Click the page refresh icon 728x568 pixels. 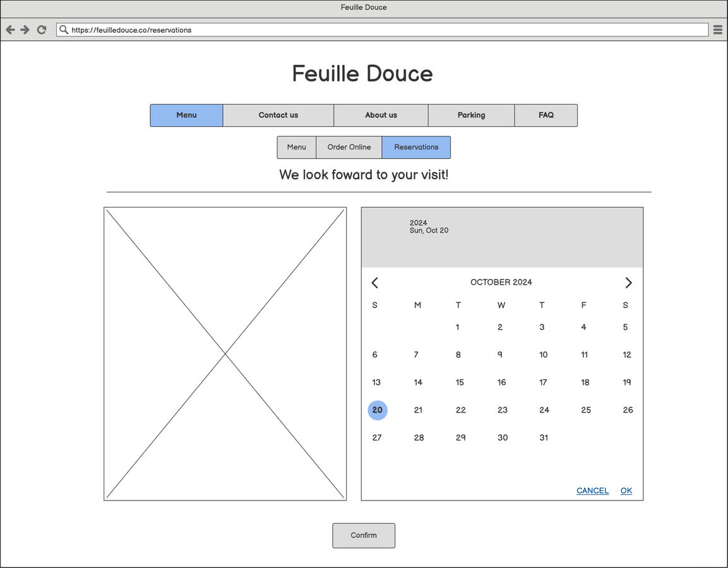point(42,29)
